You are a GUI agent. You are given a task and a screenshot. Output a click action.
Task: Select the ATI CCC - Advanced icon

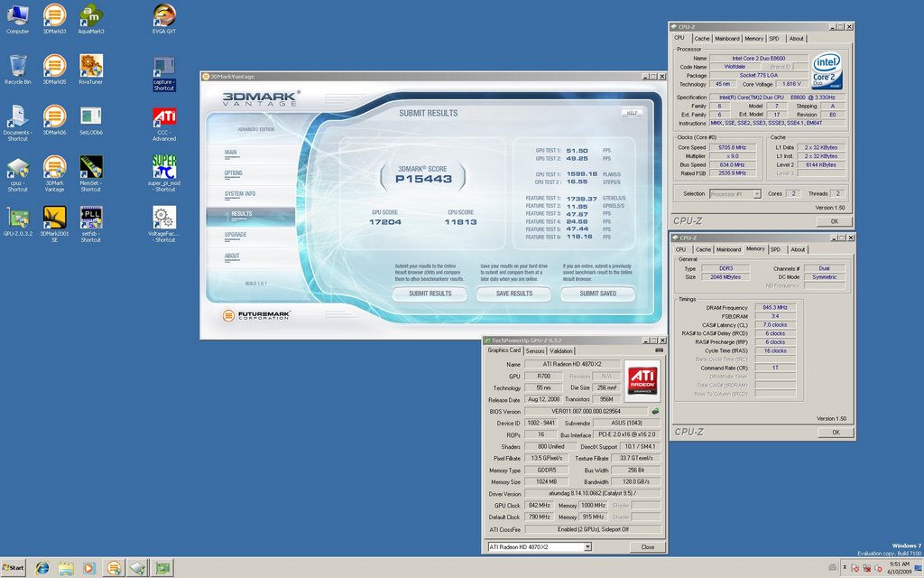pyautogui.click(x=164, y=123)
